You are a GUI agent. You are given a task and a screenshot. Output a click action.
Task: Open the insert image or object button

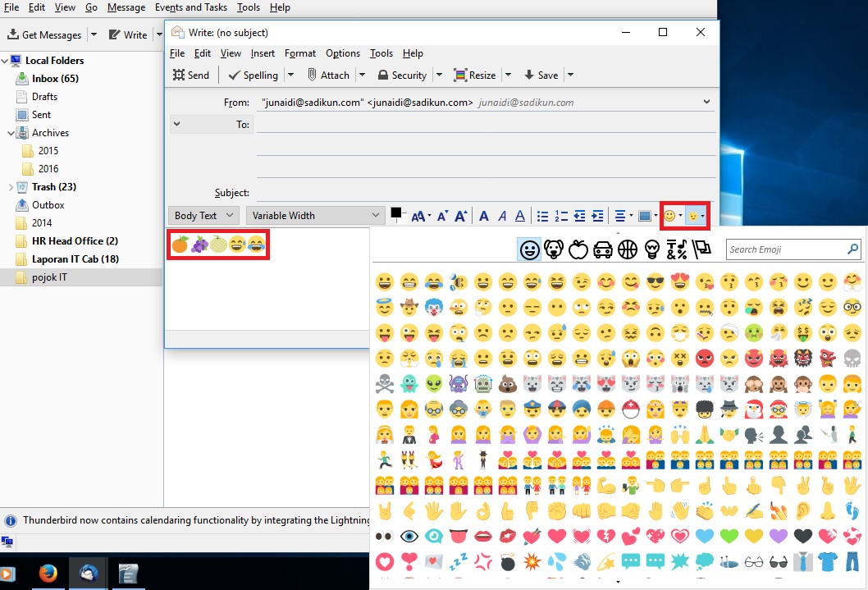pyautogui.click(x=647, y=216)
